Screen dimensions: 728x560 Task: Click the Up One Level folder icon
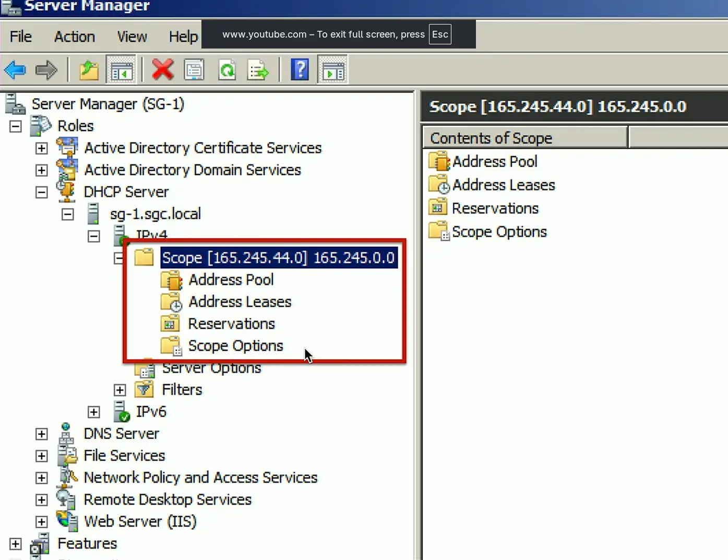pos(89,69)
